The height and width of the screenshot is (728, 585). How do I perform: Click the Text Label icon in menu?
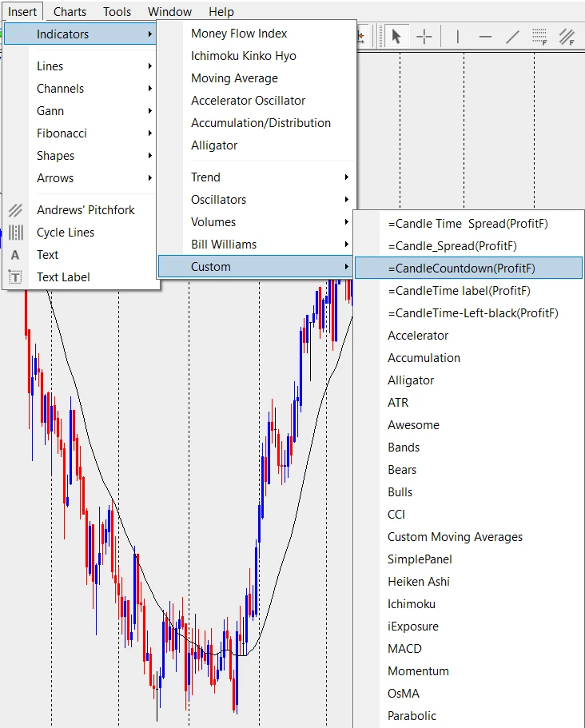[15, 277]
